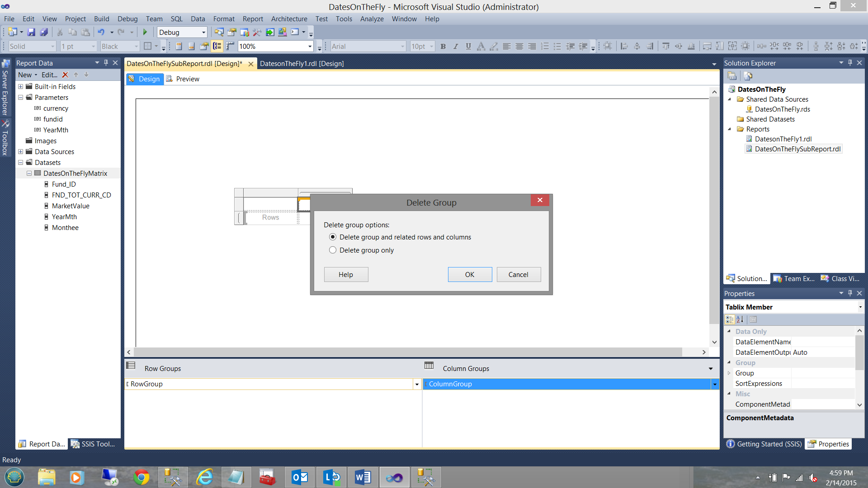This screenshot has width=868, height=488.
Task: Click the Save All icon
Action: click(x=44, y=32)
